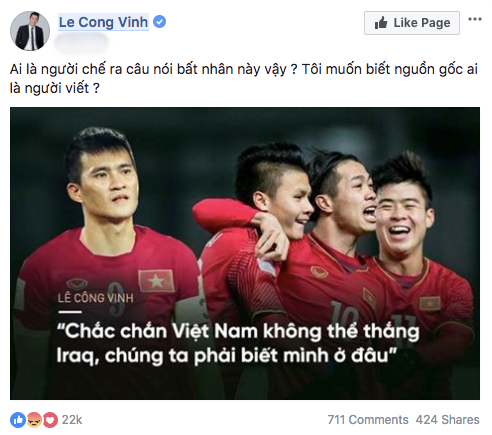Click the Like Page button label

coord(422,23)
